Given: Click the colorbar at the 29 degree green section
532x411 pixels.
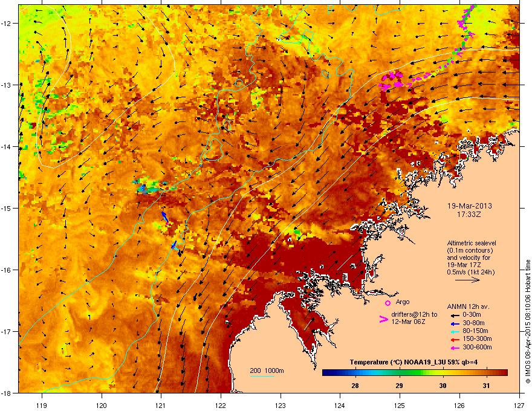Looking at the screenshot, I should pyautogui.click(x=400, y=372).
